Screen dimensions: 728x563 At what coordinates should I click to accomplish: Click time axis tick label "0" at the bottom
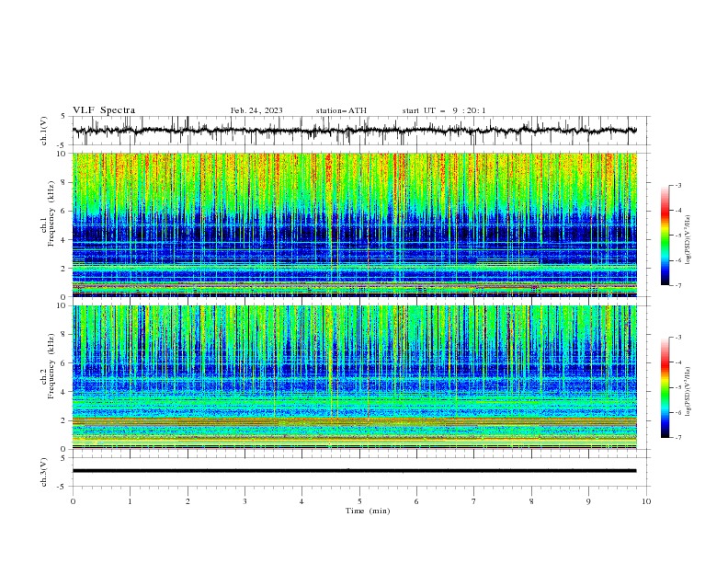tap(73, 501)
